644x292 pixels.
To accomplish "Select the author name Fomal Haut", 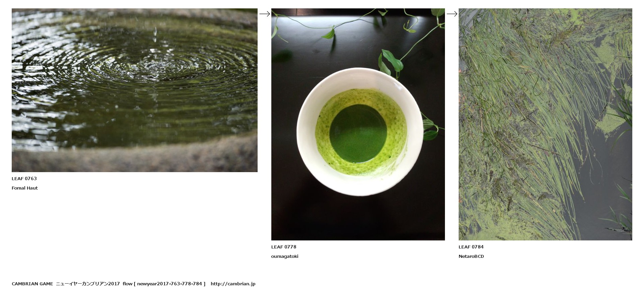I will [25, 188].
